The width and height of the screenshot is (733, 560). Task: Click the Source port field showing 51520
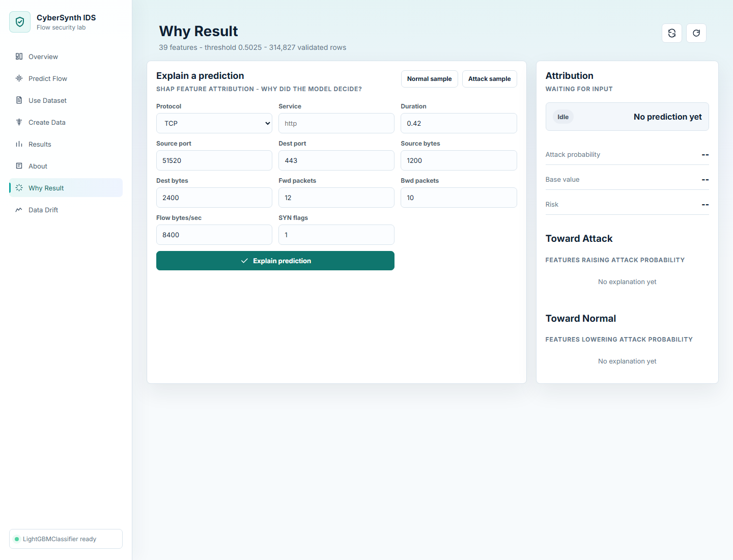tap(214, 160)
